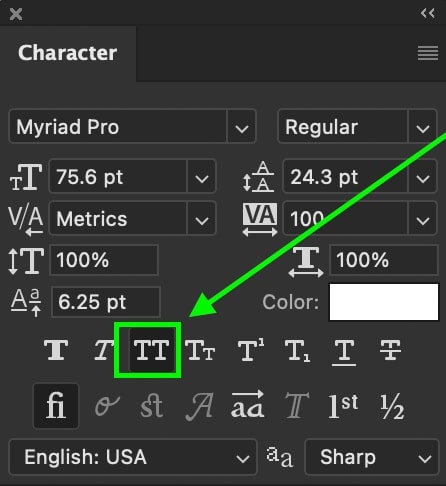This screenshot has width=446, height=486.
Task: Enable Small Caps text style
Action: tap(200, 350)
